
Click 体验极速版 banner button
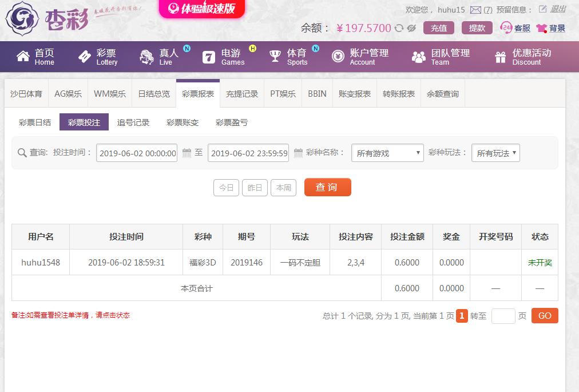201,8
